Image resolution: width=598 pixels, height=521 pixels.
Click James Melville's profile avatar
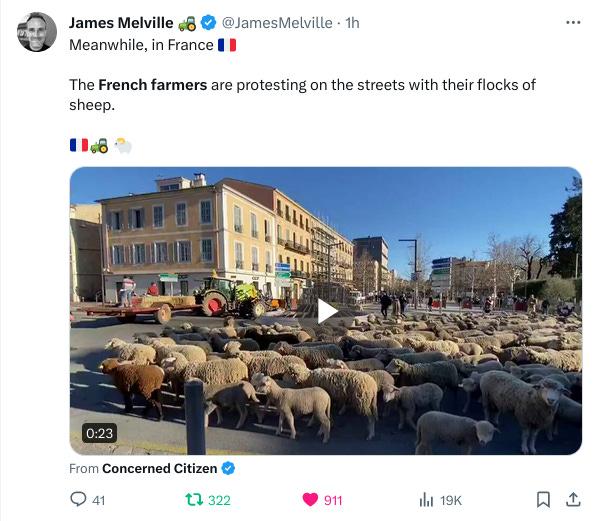click(x=37, y=32)
